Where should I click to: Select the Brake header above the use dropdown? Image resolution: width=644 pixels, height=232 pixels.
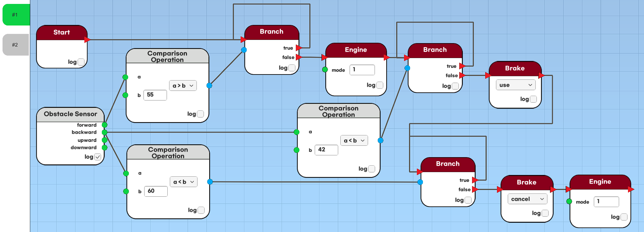pos(515,68)
